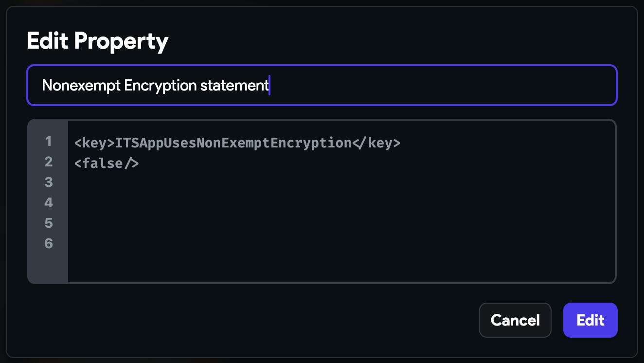644x363 pixels.
Task: Click the opening key tag
Action: pyautogui.click(x=94, y=143)
